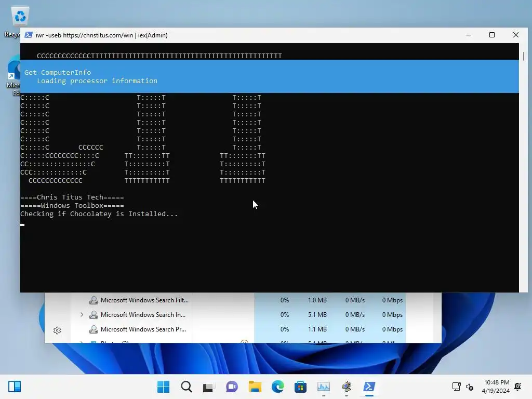
Task: Click the 'Checking if Chocolatey is Installed...' line
Action: [x=99, y=214]
